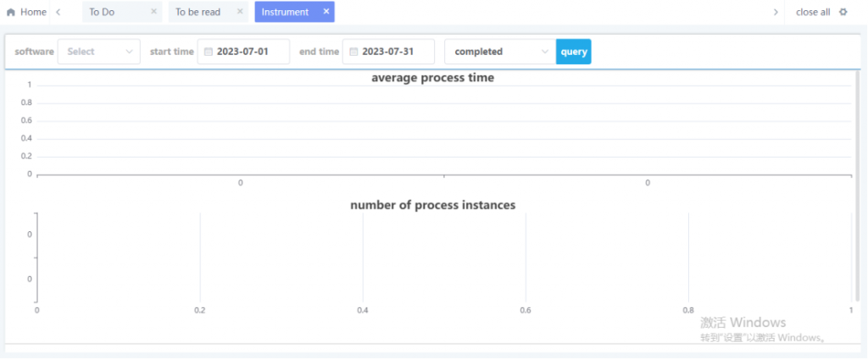Switch to the To Do tab
This screenshot has width=868, height=359.
coord(102,12)
